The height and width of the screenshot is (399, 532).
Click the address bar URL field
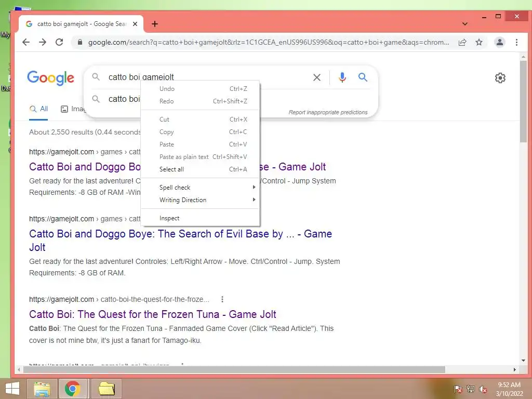pyautogui.click(x=268, y=42)
